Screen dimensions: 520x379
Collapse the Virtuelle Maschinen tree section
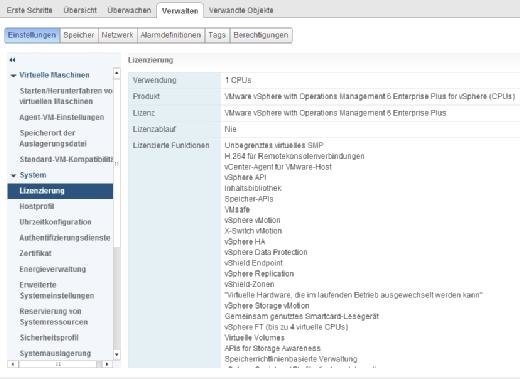click(x=13, y=76)
